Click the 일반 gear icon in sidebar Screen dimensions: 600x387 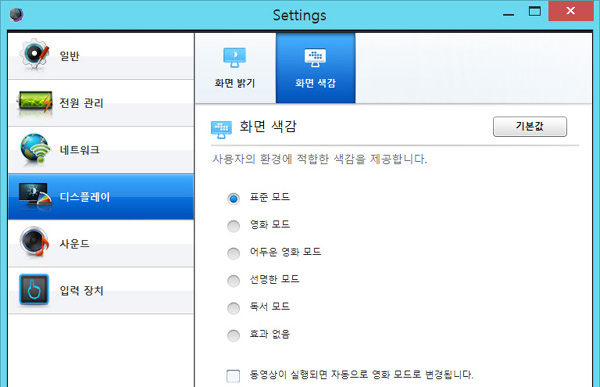[x=35, y=54]
